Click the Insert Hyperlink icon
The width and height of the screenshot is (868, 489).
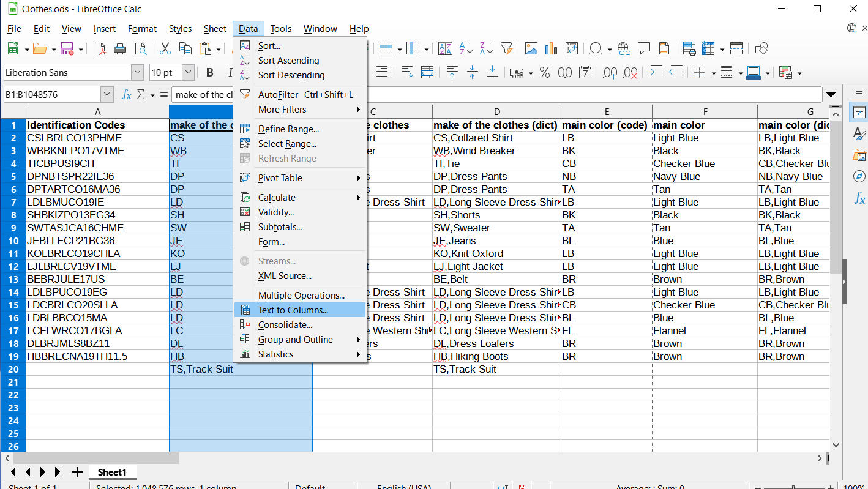tap(624, 49)
